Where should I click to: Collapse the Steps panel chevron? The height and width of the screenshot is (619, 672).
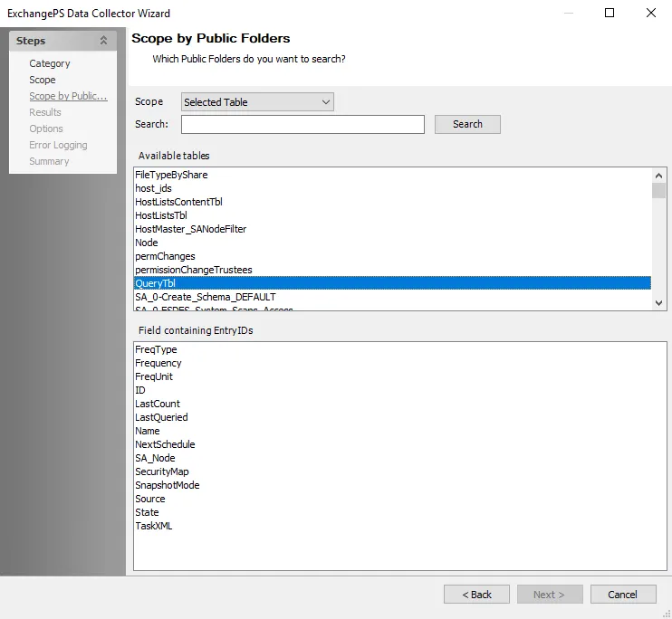103,41
